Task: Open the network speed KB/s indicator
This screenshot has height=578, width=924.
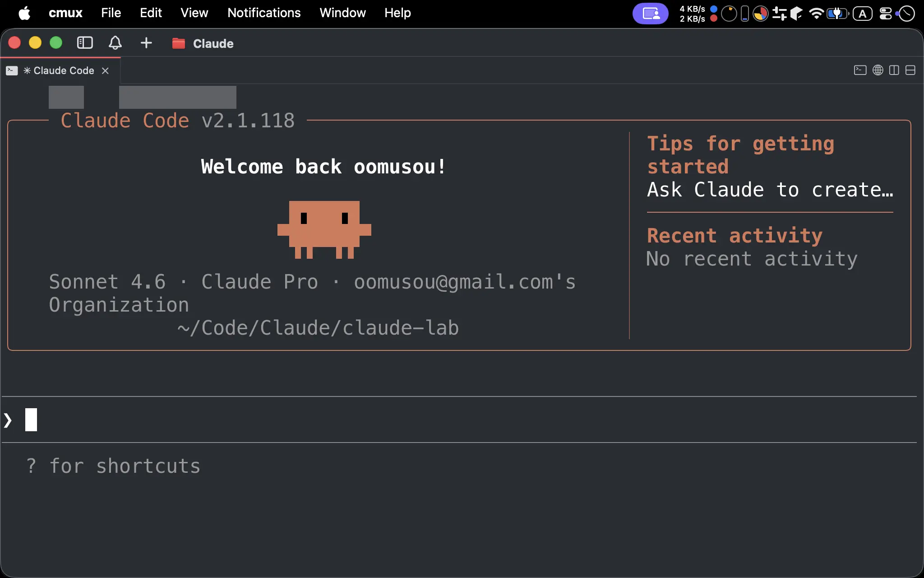Action: point(698,14)
